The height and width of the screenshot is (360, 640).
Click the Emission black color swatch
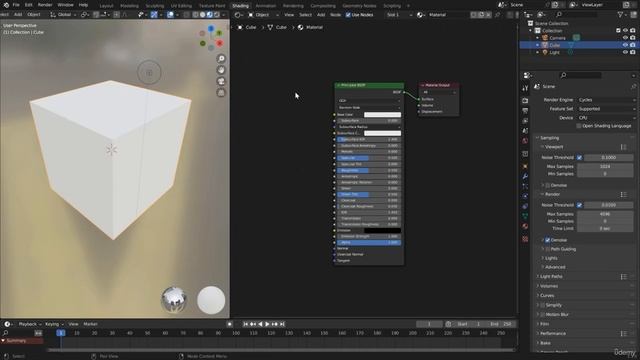(382, 230)
